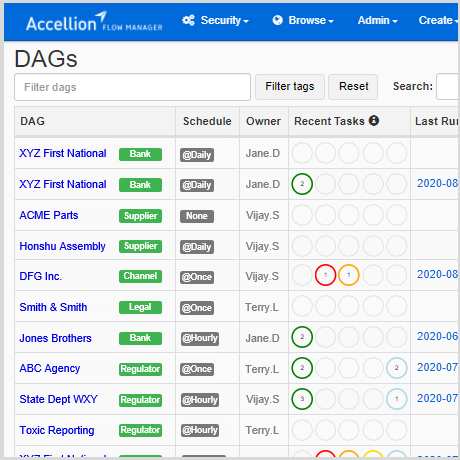Open the last run date for State Dept WXY
The height and width of the screenshot is (460, 460).
tap(437, 398)
